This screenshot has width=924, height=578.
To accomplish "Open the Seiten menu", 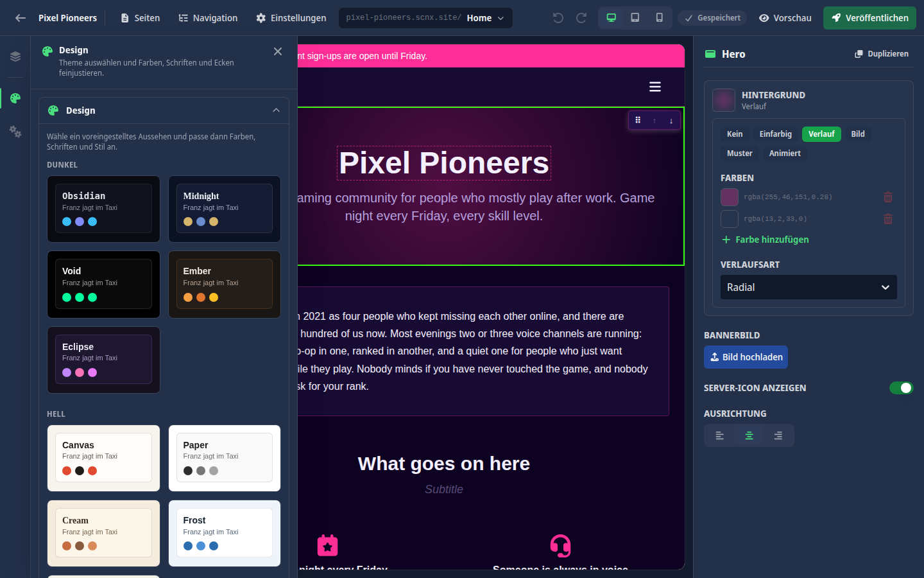I will coord(140,18).
